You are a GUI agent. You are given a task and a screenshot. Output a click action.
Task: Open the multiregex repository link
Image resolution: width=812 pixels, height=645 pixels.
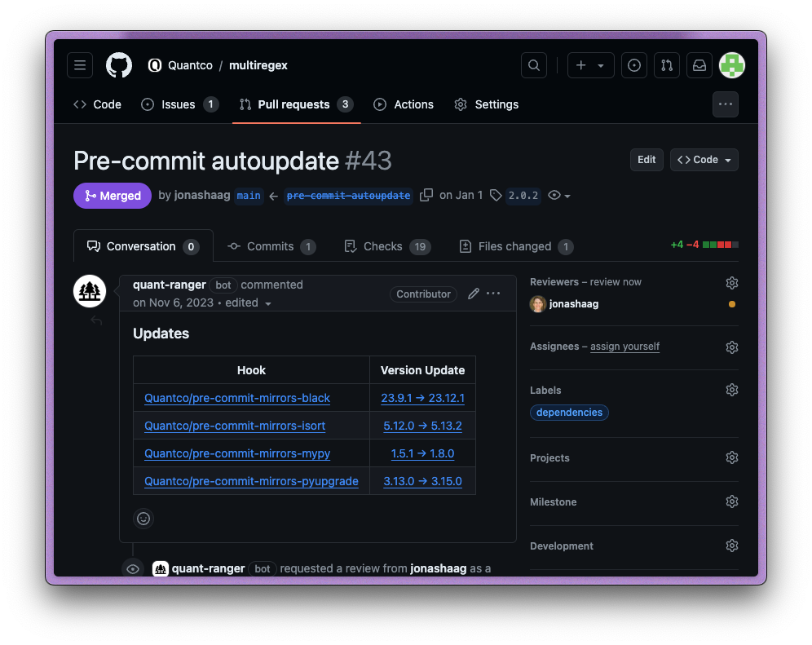pos(258,65)
